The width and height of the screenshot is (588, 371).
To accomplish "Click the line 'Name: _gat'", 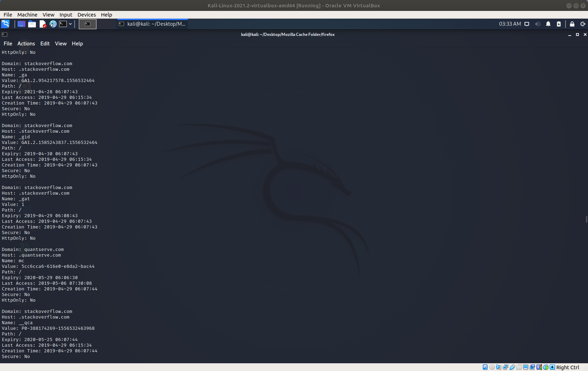I will pyautogui.click(x=16, y=199).
